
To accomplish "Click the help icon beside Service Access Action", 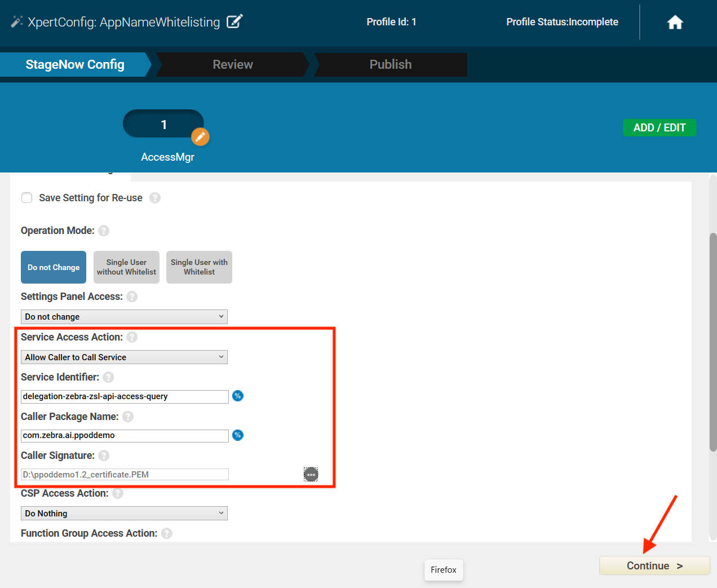I will click(x=132, y=337).
